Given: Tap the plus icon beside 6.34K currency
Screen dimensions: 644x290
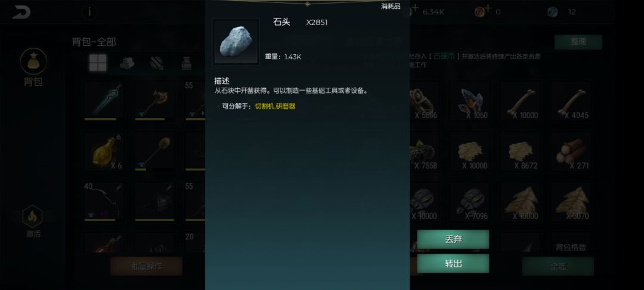Looking at the screenshot, I should tap(415, 8).
